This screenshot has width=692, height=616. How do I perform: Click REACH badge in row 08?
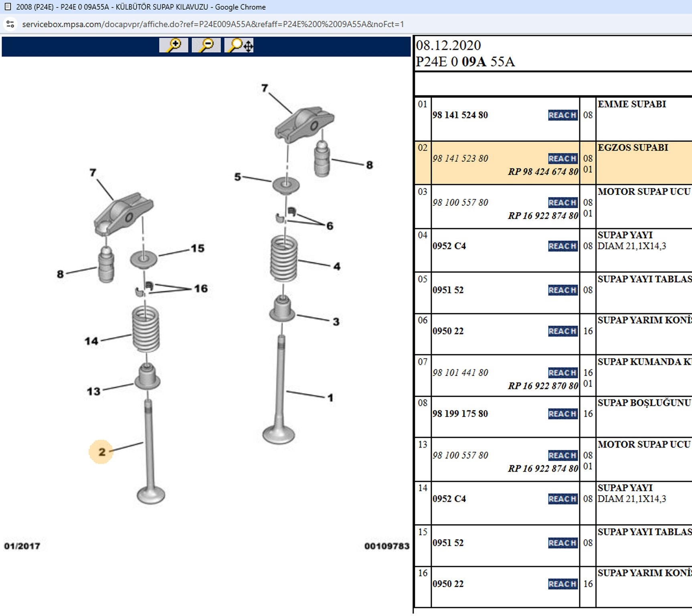click(563, 413)
